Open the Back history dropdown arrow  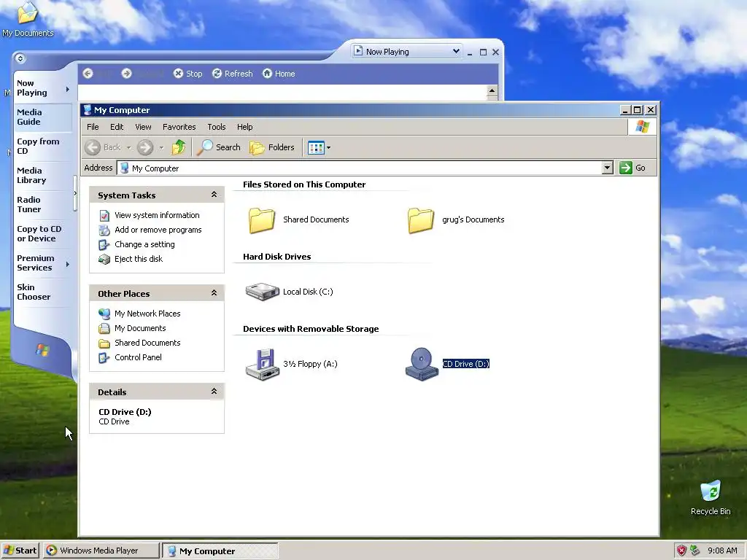coord(128,147)
